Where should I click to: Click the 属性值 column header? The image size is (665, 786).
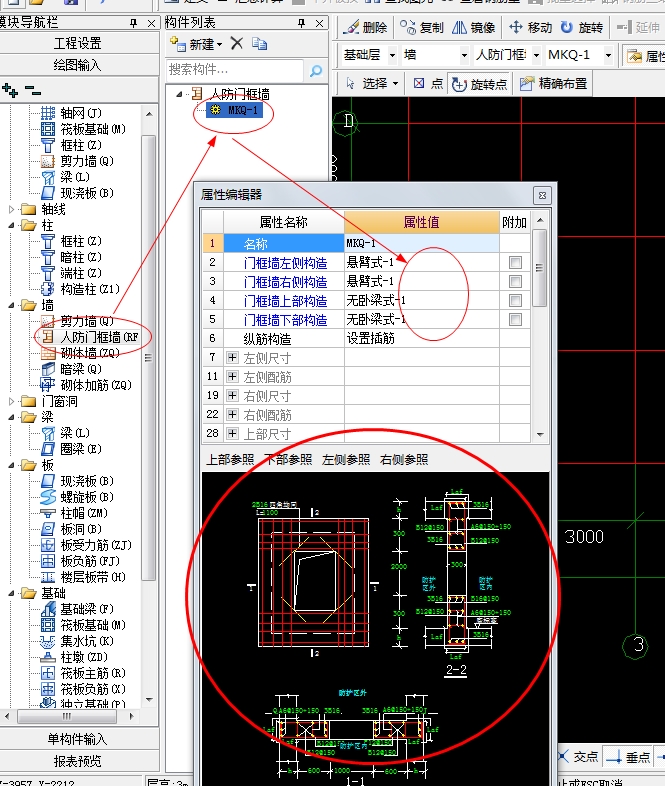pos(421,222)
